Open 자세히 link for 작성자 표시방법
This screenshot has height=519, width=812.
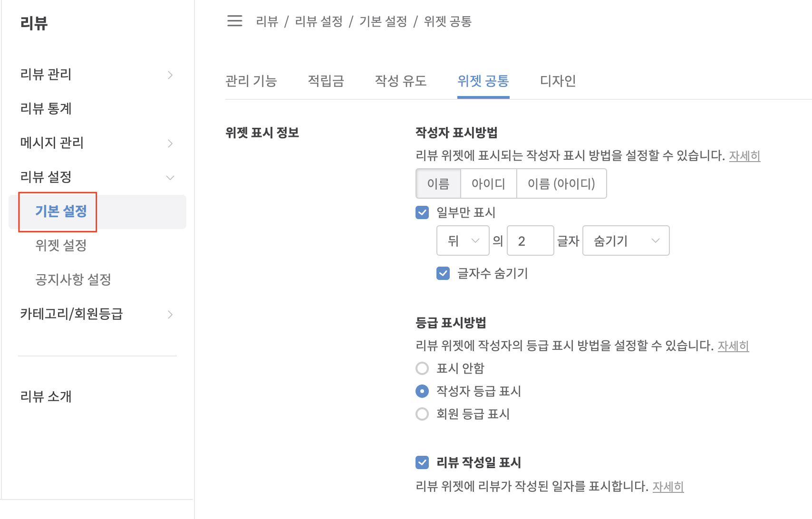[744, 156]
